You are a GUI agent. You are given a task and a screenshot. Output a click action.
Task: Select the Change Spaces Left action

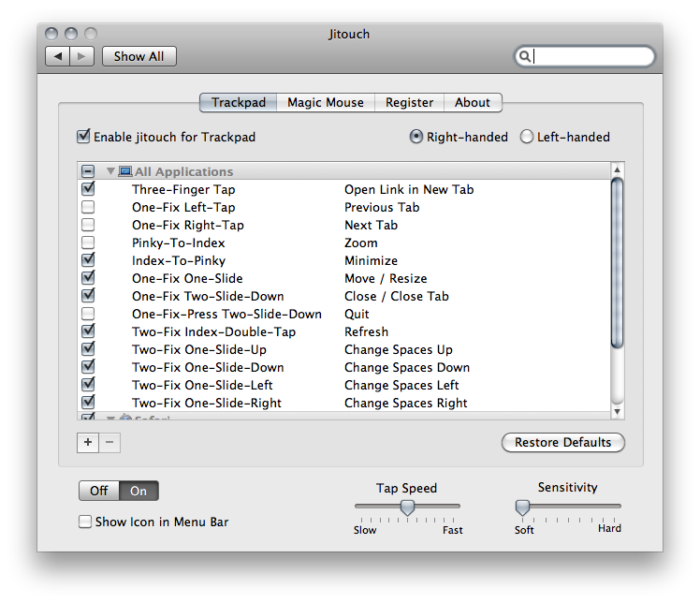[401, 386]
